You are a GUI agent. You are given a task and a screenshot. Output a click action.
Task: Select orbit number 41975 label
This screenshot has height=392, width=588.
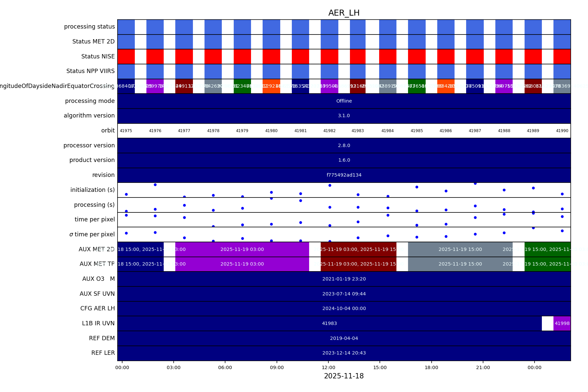[126, 131]
